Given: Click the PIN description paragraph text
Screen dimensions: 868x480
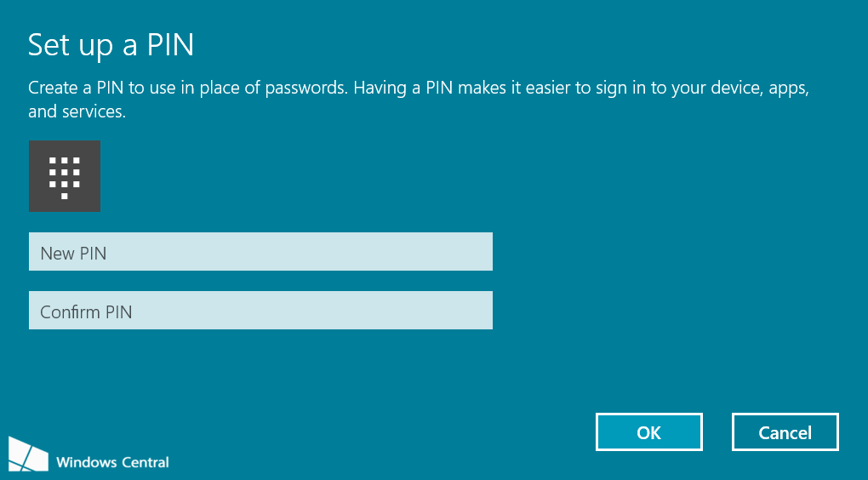Looking at the screenshot, I should tap(417, 89).
